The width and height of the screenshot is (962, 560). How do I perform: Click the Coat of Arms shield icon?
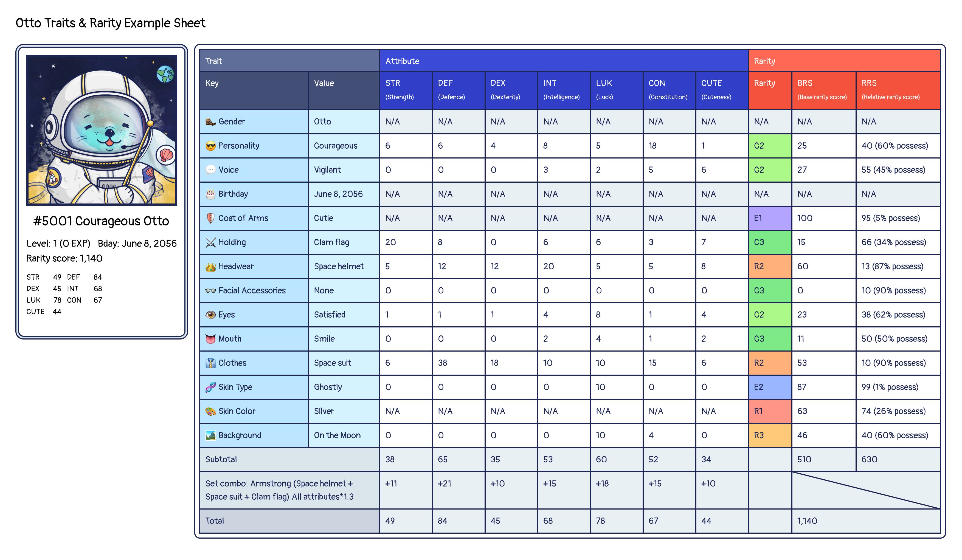pyautogui.click(x=210, y=218)
